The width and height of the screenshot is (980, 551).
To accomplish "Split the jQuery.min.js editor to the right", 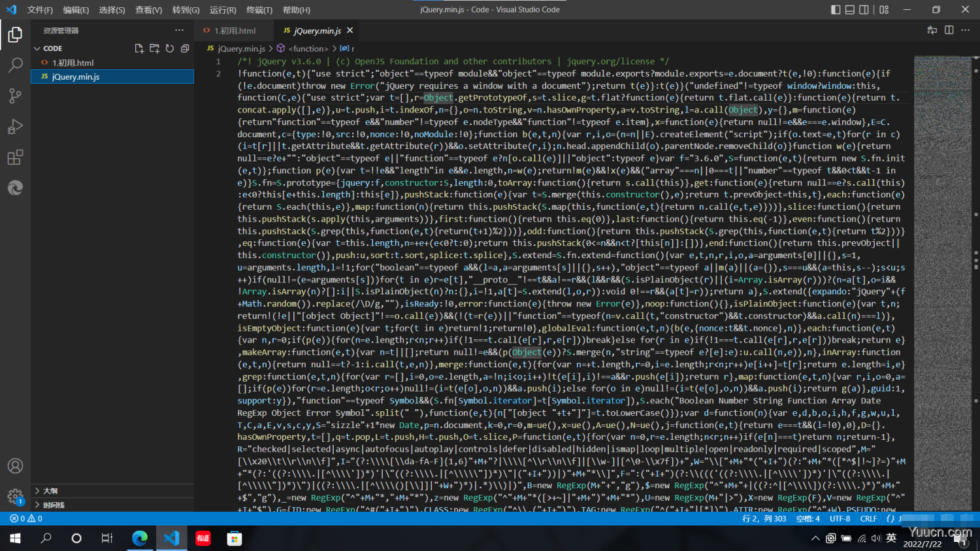I will click(948, 30).
